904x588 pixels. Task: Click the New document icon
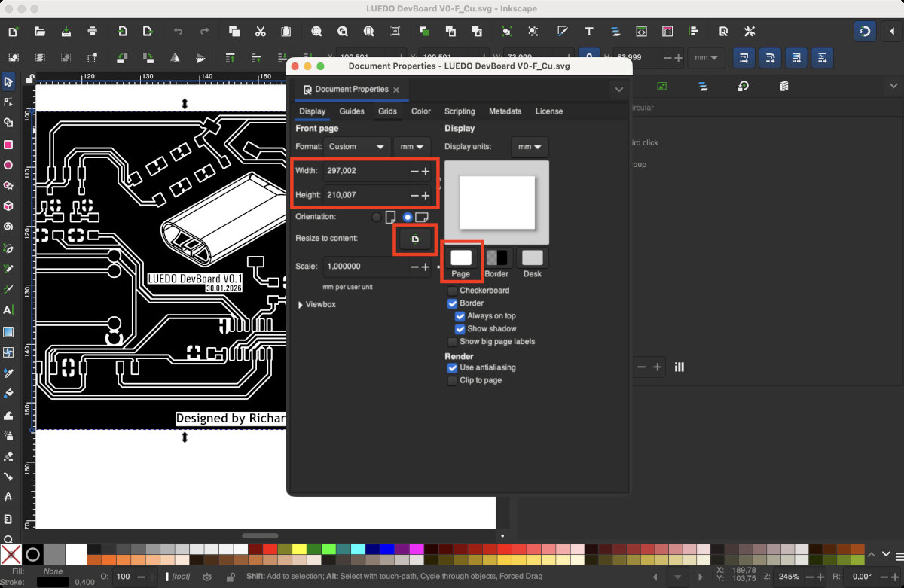[x=13, y=32]
